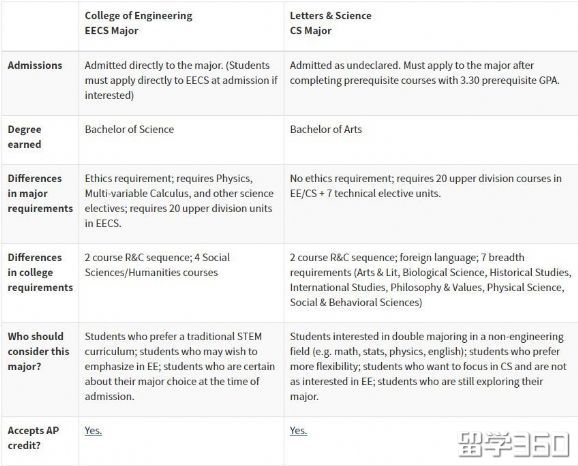
Task: Open the Yes link under CS Major column
Action: coord(298,430)
